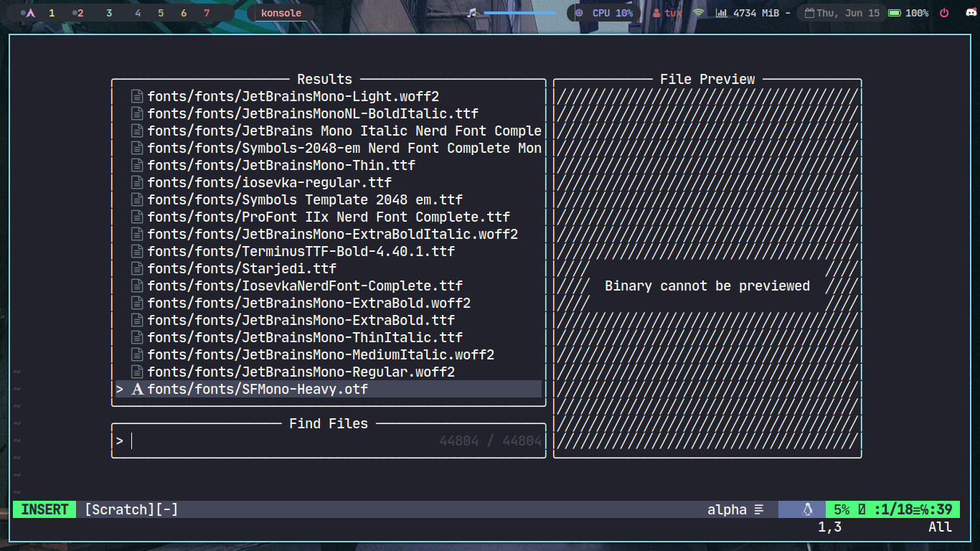980x551 pixels.
Task: Click the CPU 10% usage text
Action: point(613,13)
